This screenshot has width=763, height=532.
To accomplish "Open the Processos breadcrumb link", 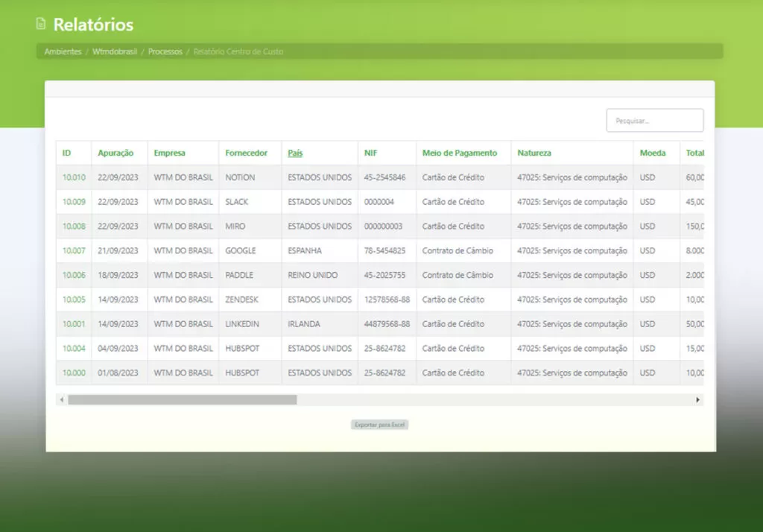I will click(x=165, y=51).
